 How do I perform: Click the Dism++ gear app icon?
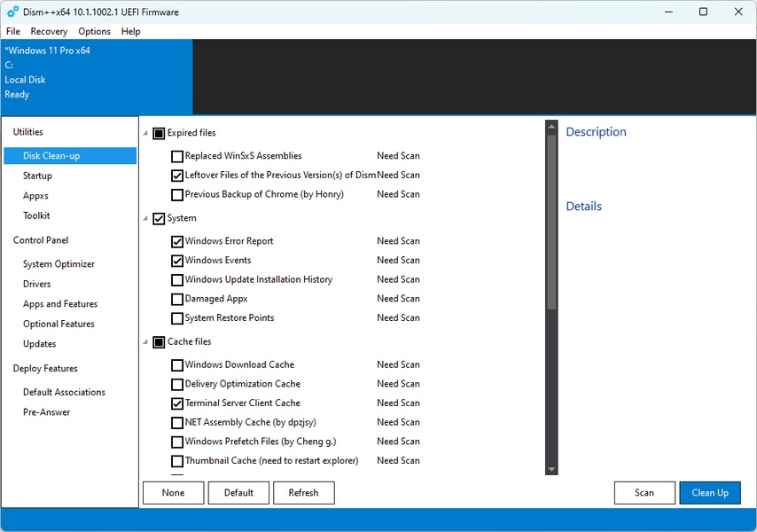click(x=12, y=12)
